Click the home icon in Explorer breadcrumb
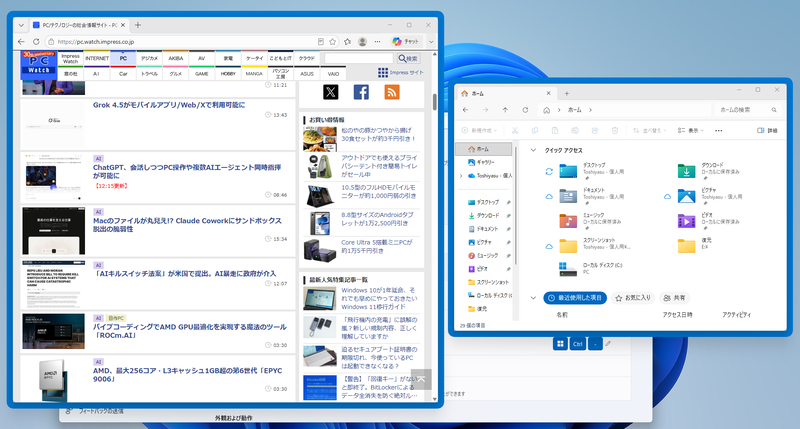 (546, 110)
